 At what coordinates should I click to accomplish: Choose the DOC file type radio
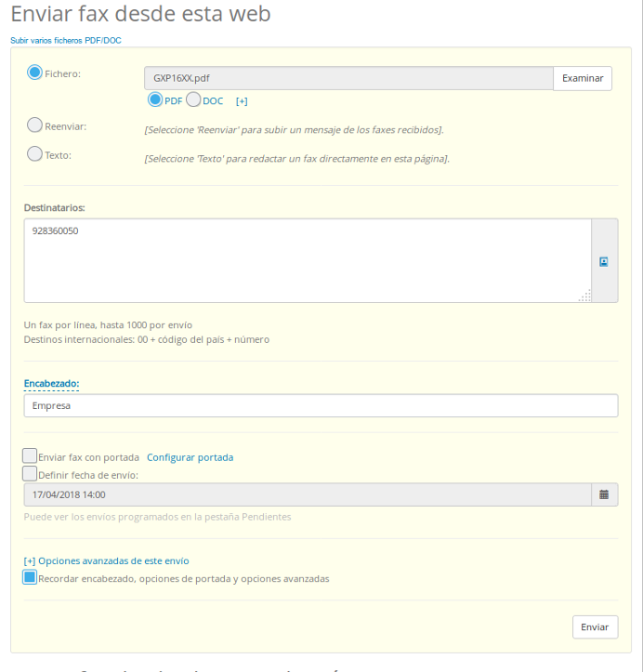(194, 99)
